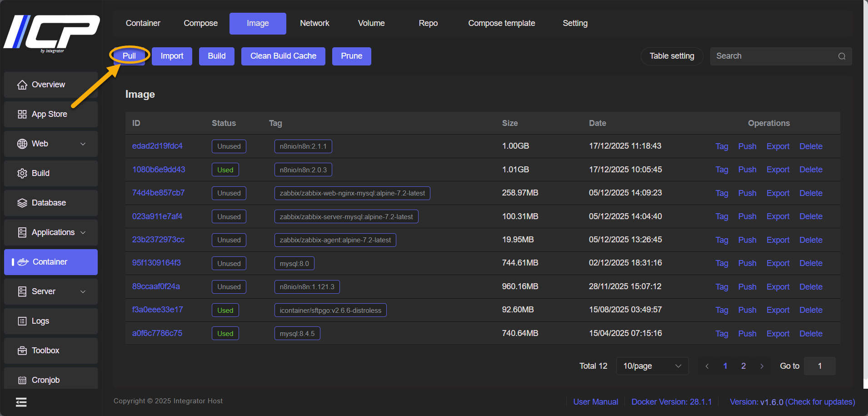Click the Prune button
The image size is (868, 416).
pos(352,56)
